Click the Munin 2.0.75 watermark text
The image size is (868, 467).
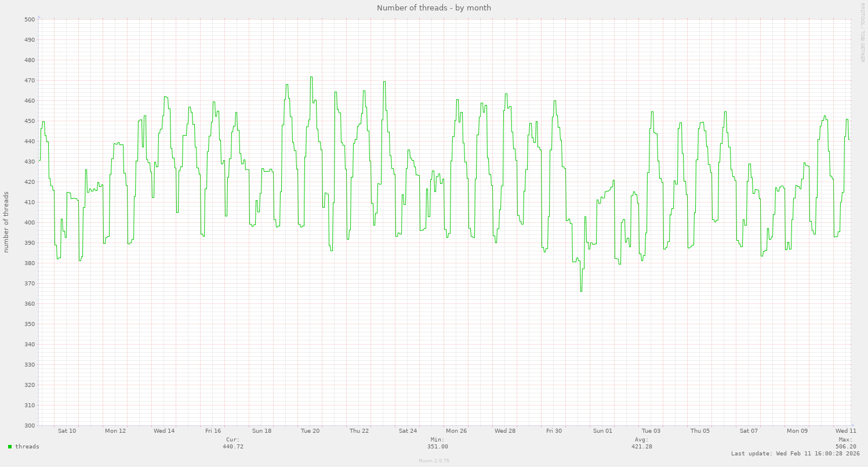pos(434,461)
